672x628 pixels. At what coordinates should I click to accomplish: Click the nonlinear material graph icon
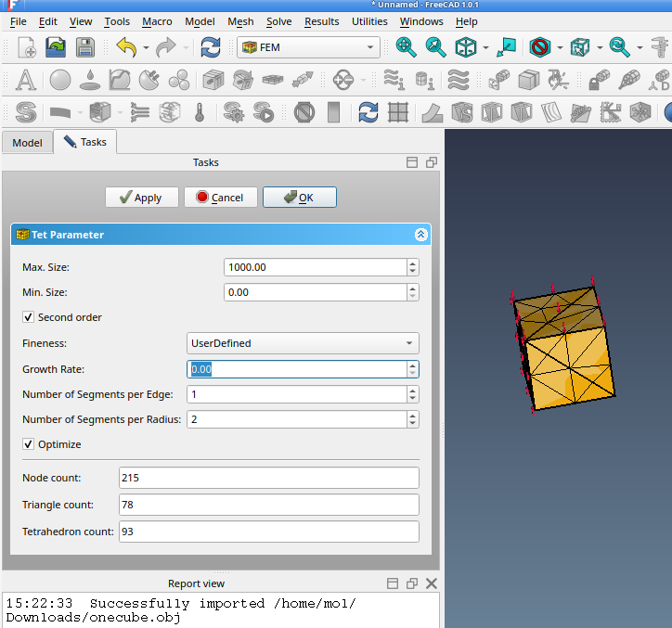point(120,80)
